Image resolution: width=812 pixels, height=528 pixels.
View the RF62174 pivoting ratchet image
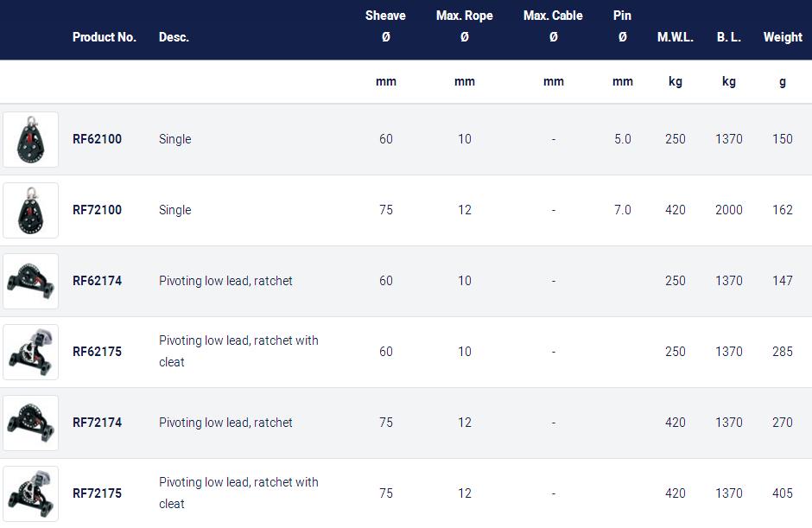30,282
